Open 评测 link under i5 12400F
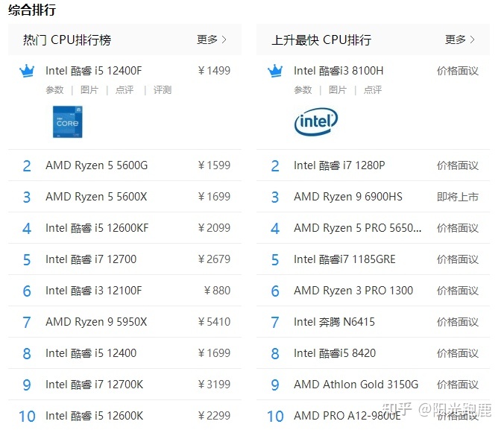The height and width of the screenshot is (430, 504). coord(163,90)
